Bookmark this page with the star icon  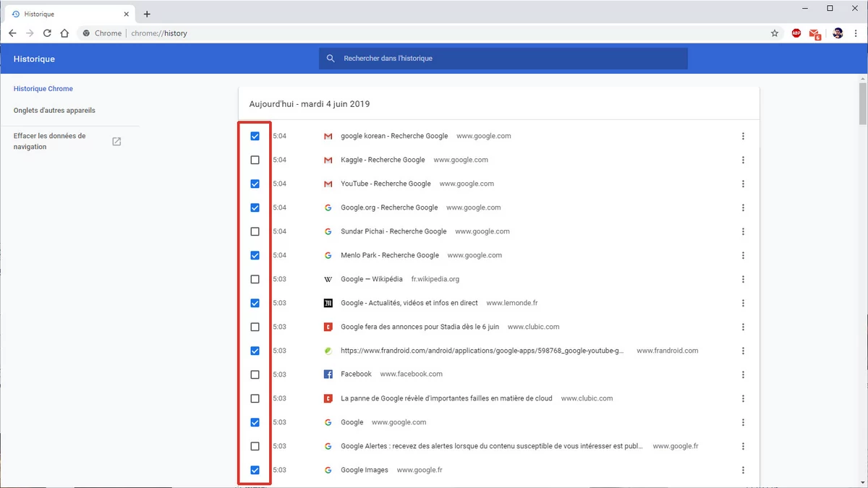point(775,33)
